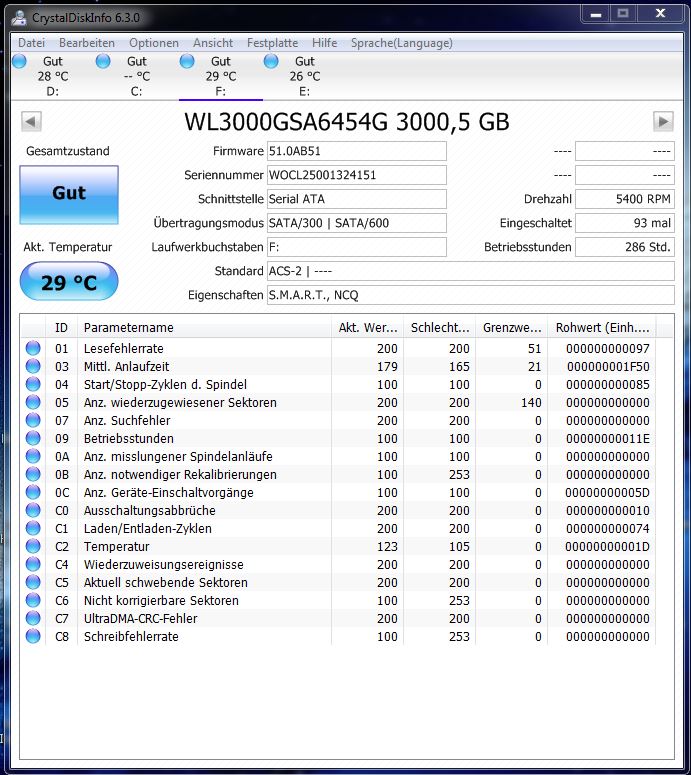Click the CrystalDiskInfo title bar icon
The width and height of the screenshot is (691, 775).
pyautogui.click(x=19, y=18)
